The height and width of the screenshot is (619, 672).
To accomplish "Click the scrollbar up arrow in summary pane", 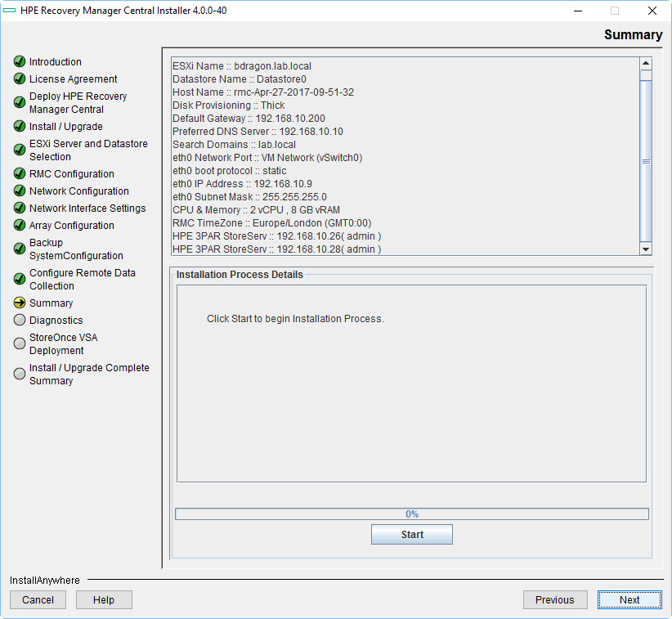I will pyautogui.click(x=645, y=61).
